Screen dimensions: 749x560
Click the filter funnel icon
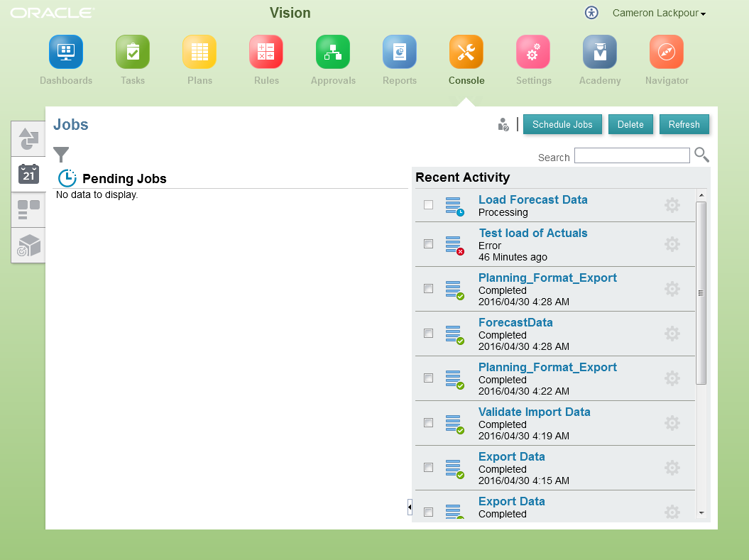click(61, 154)
